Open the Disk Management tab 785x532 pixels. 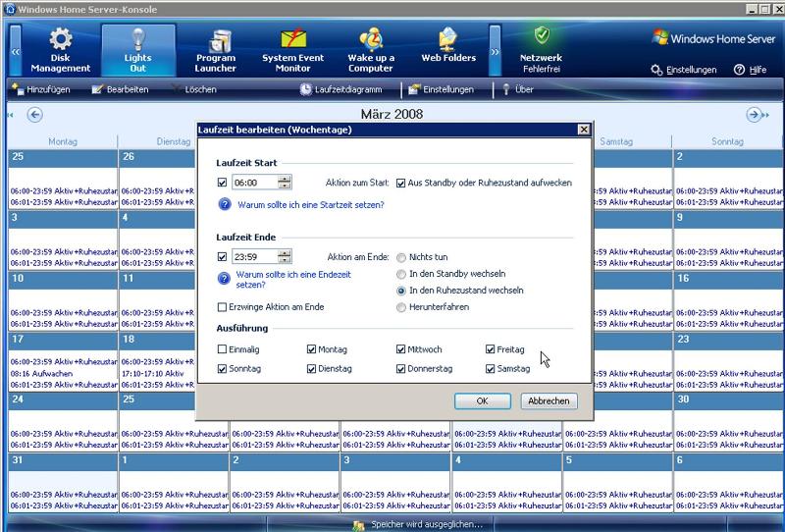tap(60, 50)
